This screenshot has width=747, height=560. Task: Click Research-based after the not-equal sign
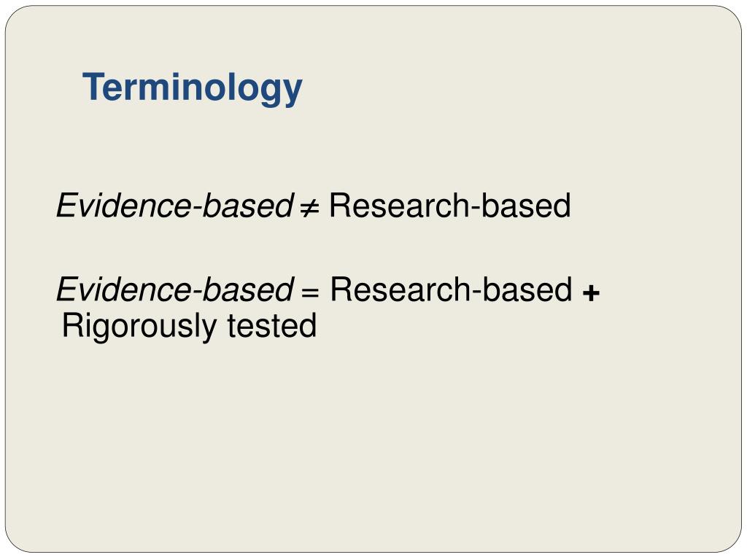click(x=449, y=205)
